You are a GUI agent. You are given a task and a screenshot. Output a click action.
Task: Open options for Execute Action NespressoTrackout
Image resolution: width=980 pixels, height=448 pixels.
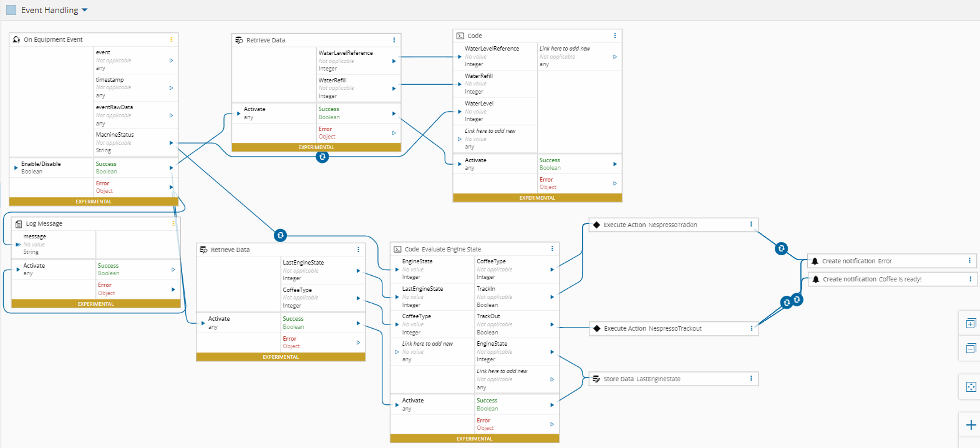[x=751, y=328]
